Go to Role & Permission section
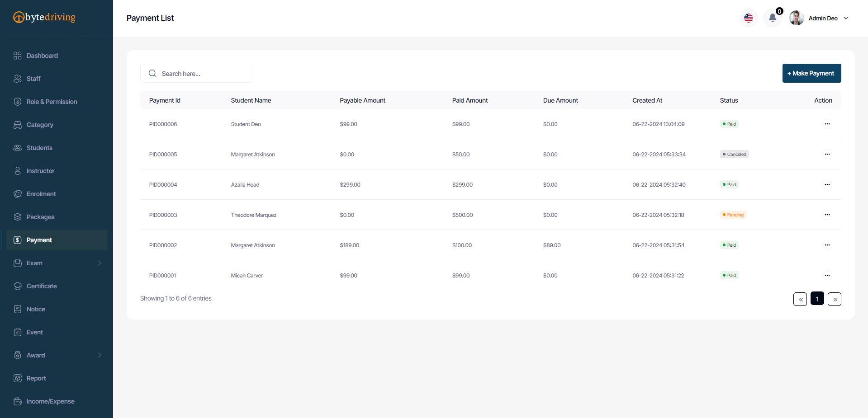868x418 pixels. point(52,102)
